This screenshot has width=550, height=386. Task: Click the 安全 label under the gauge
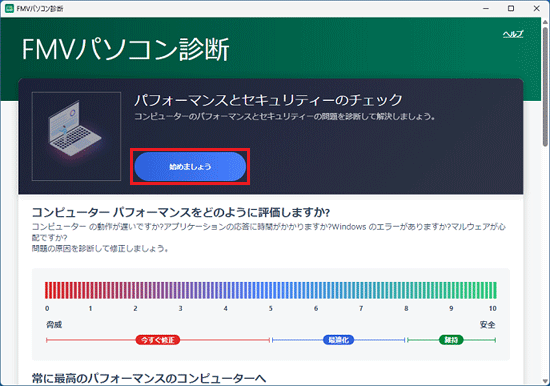click(x=488, y=325)
